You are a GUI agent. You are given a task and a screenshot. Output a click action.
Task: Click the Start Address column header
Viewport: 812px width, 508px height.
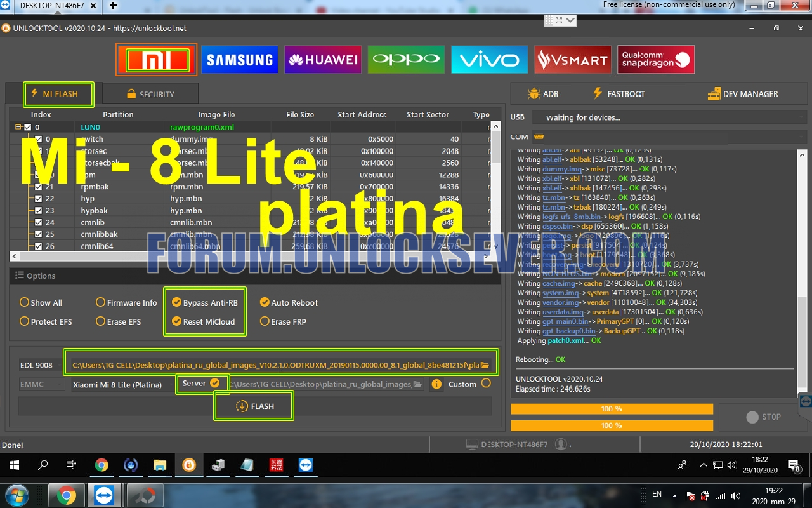362,115
